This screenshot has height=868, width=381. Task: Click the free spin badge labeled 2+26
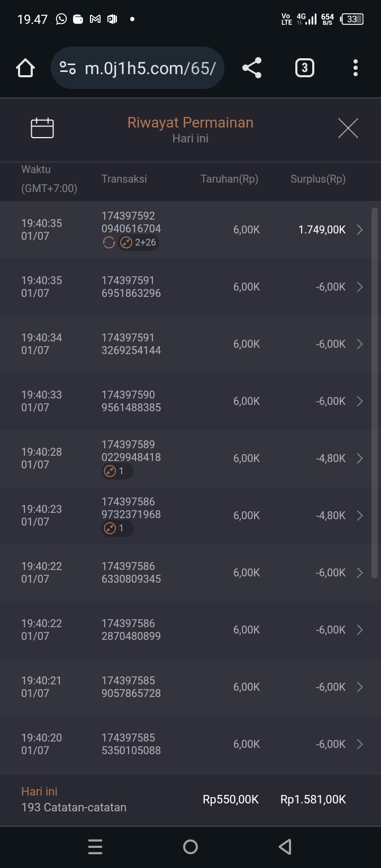point(139,243)
